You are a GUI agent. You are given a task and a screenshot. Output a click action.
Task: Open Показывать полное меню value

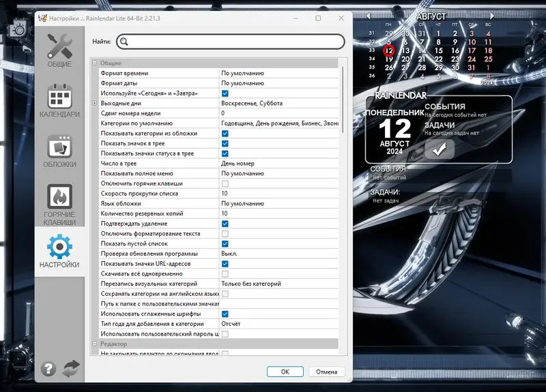279,173
